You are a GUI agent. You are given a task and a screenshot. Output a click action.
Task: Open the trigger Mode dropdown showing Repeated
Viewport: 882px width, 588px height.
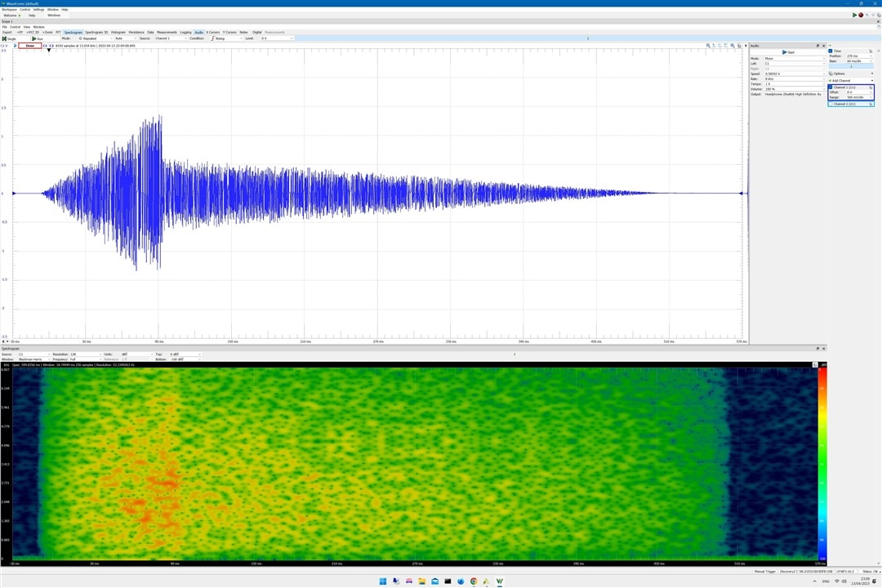pyautogui.click(x=95, y=39)
